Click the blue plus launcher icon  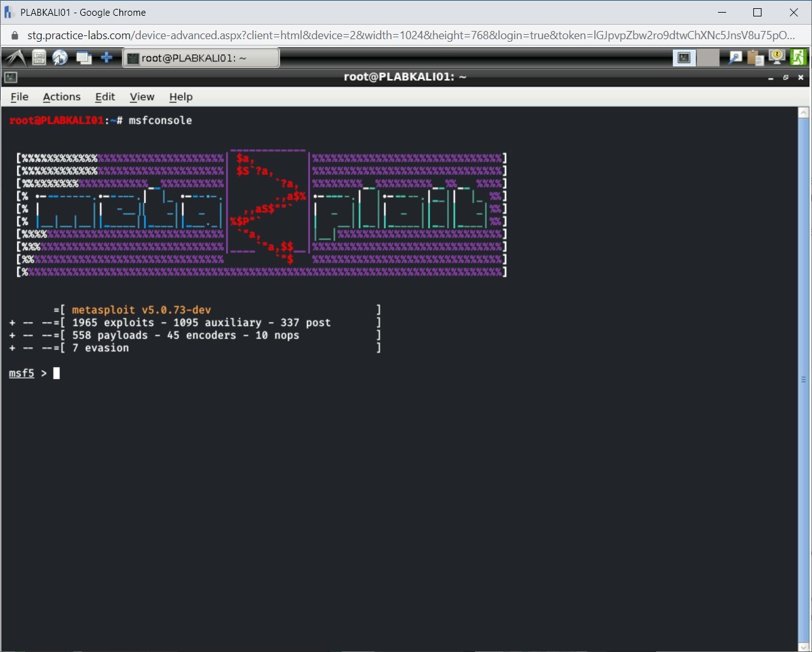tap(107, 58)
